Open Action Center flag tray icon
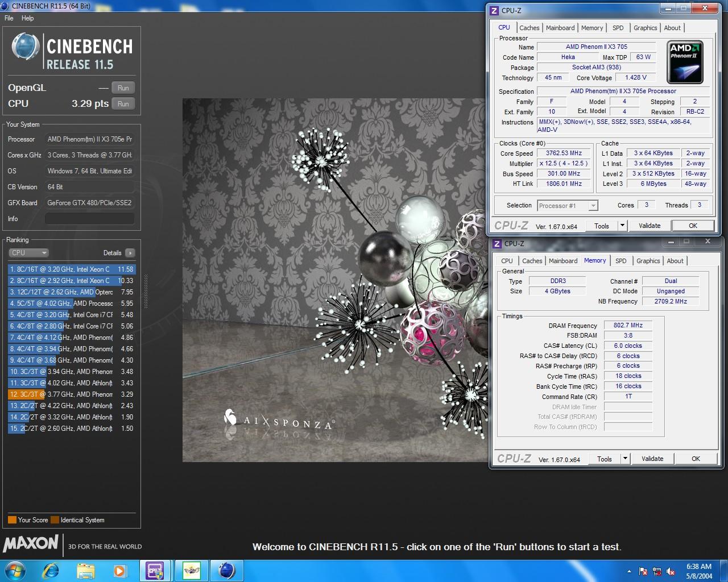This screenshot has height=582, width=728. click(x=643, y=571)
